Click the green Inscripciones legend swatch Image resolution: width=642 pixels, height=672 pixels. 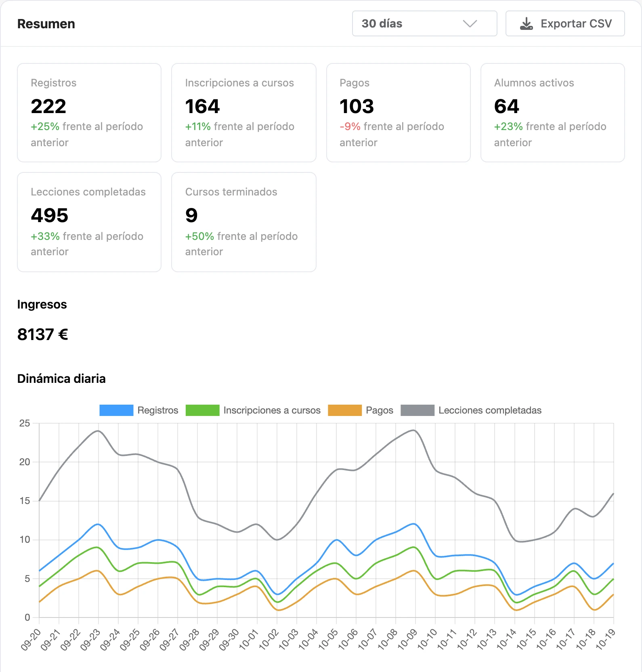coord(202,410)
